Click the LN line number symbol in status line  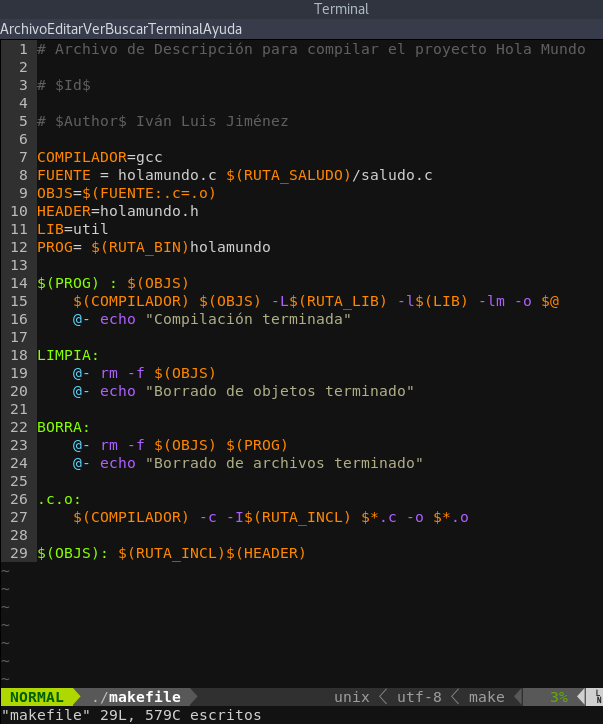(598, 697)
